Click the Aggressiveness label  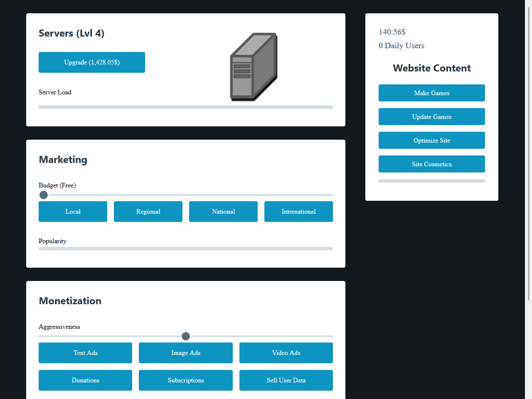click(59, 327)
